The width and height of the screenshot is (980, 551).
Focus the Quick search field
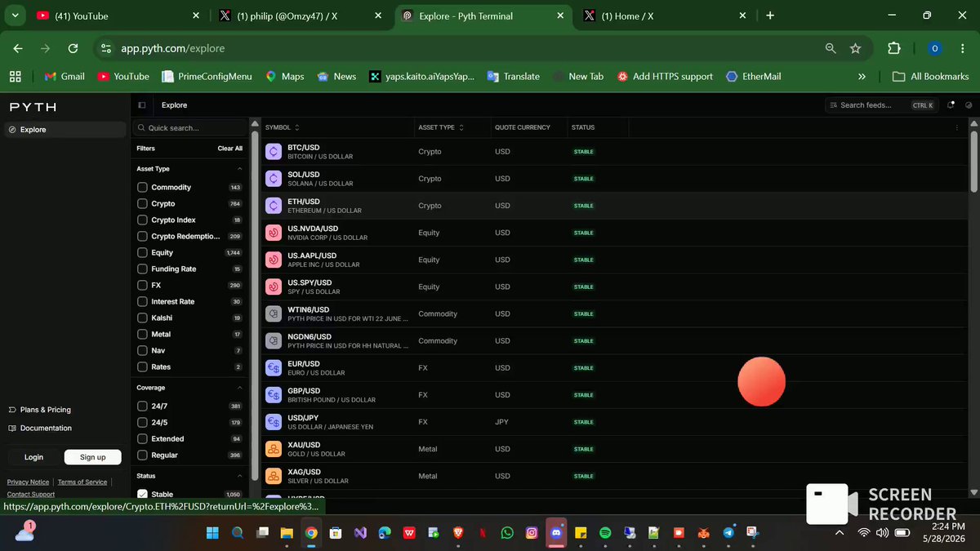pyautogui.click(x=189, y=128)
